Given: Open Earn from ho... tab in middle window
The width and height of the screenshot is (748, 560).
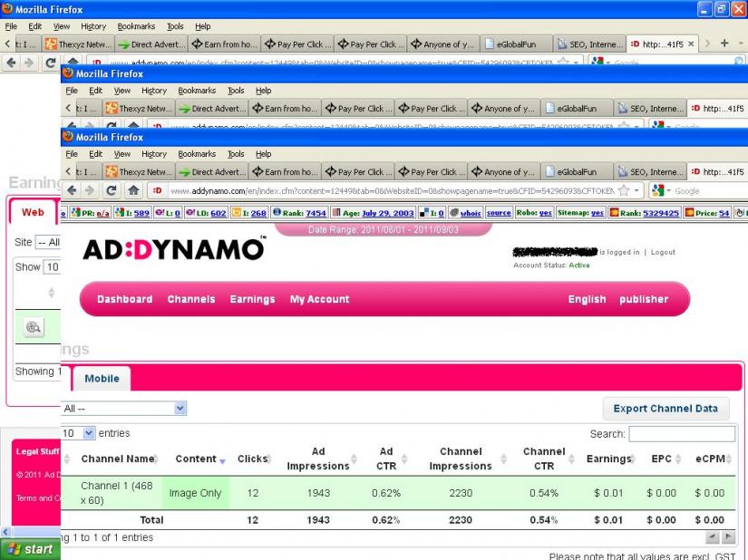Looking at the screenshot, I should (x=285, y=109).
